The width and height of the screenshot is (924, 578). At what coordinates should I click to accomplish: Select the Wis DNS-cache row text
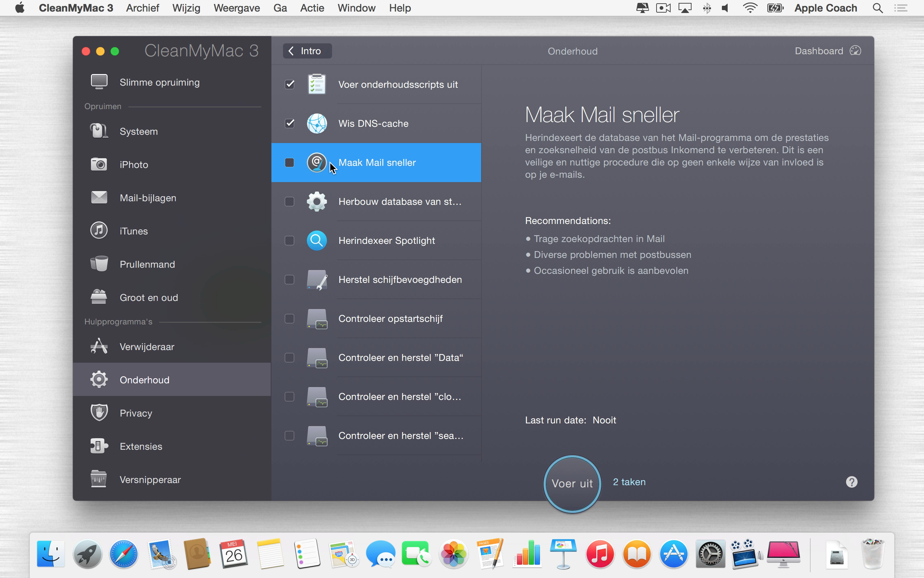pos(374,124)
